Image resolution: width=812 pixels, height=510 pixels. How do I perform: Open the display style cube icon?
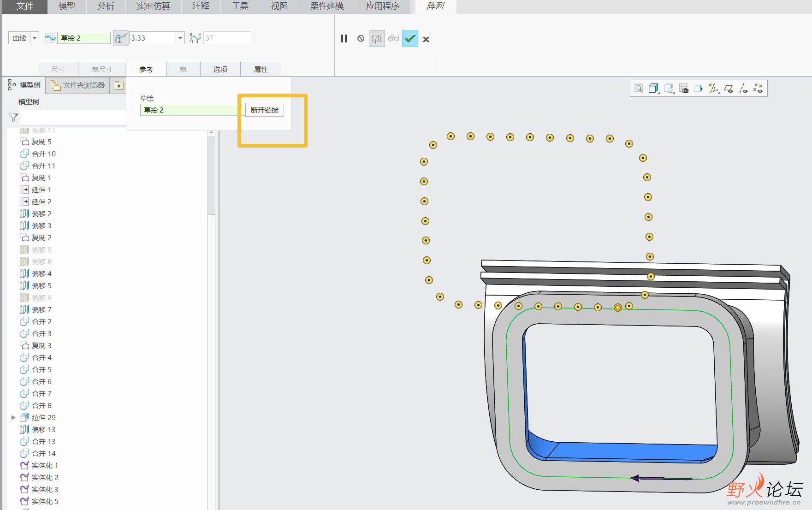click(x=653, y=89)
